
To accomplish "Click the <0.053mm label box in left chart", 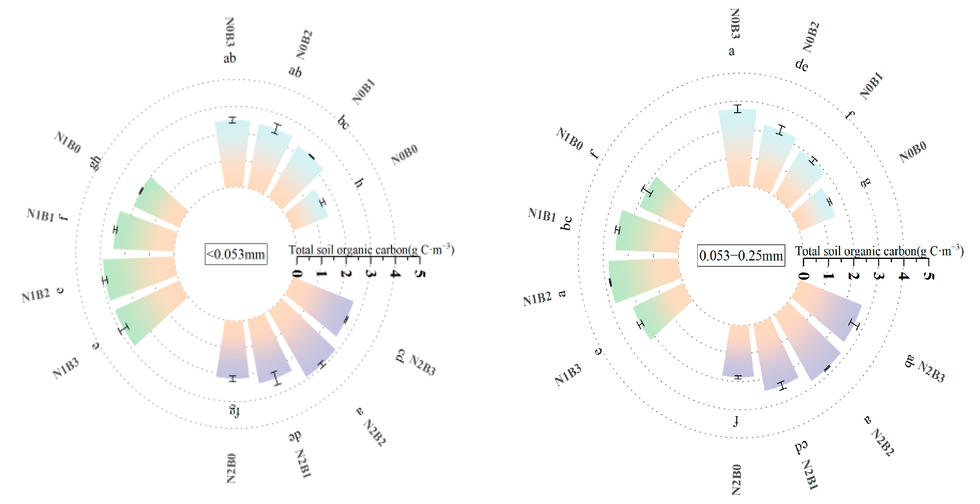I will pyautogui.click(x=236, y=254).
